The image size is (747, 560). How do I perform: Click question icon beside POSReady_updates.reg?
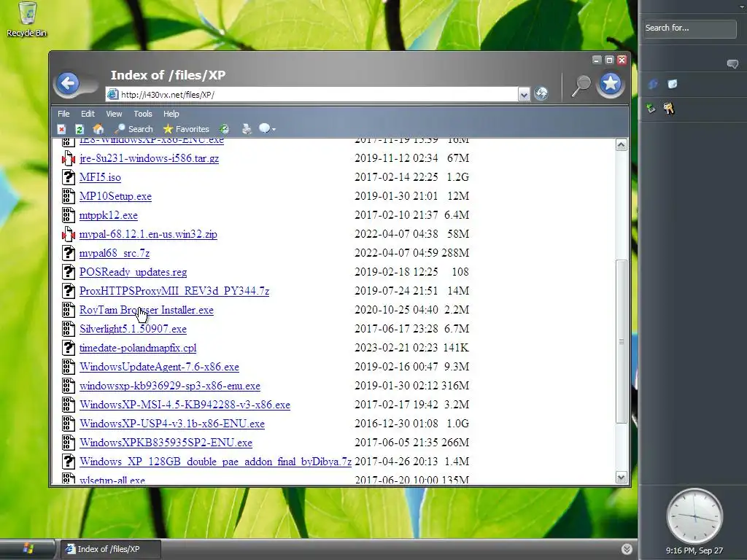pos(69,272)
